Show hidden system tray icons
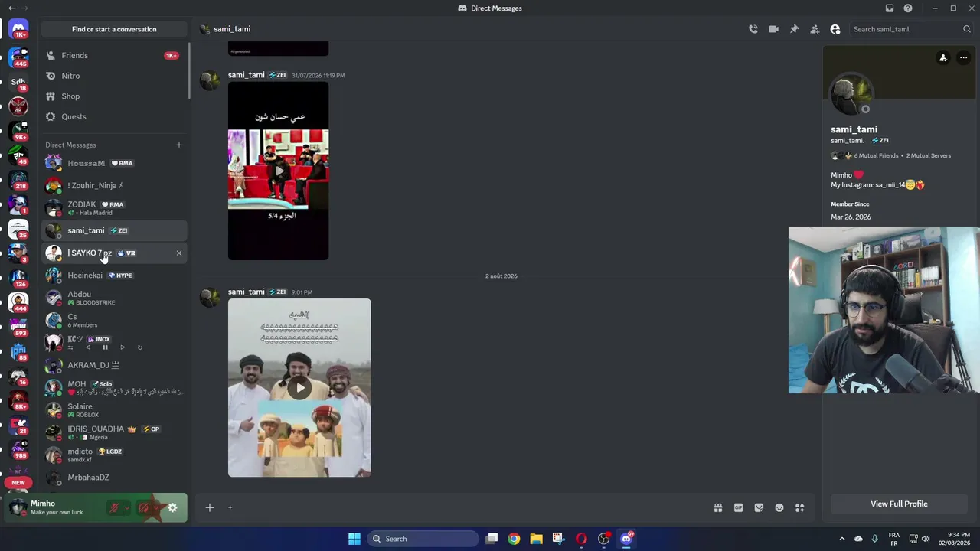Viewport: 980px width, 551px height. (842, 539)
